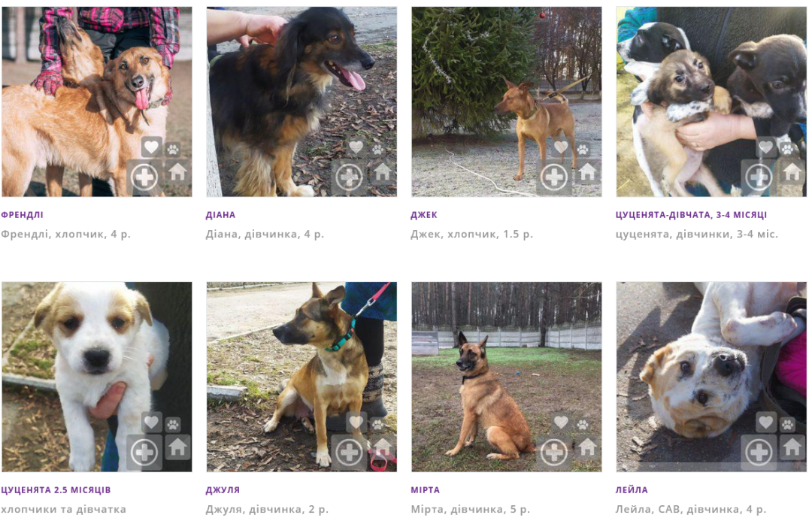
Task: Open ЦУЦЕНЯТА-ДІВЧАТА, 3-4 МІСЯЦІ link
Action: coord(691,215)
